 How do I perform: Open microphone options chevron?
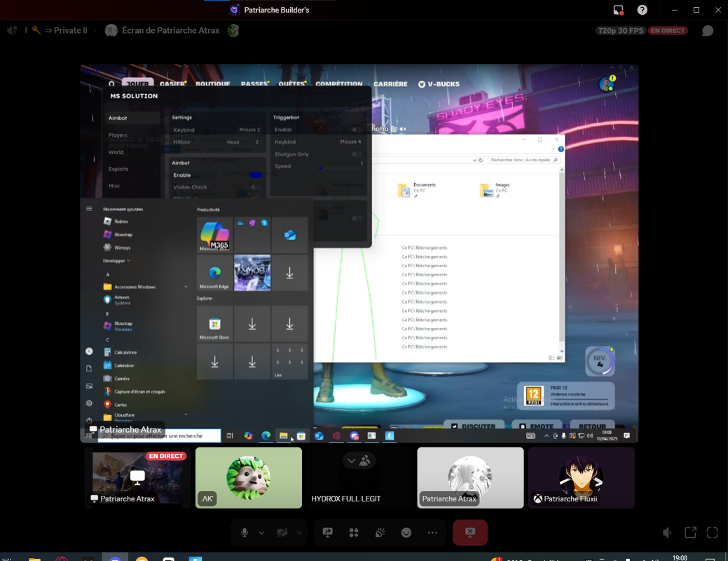pos(261,533)
